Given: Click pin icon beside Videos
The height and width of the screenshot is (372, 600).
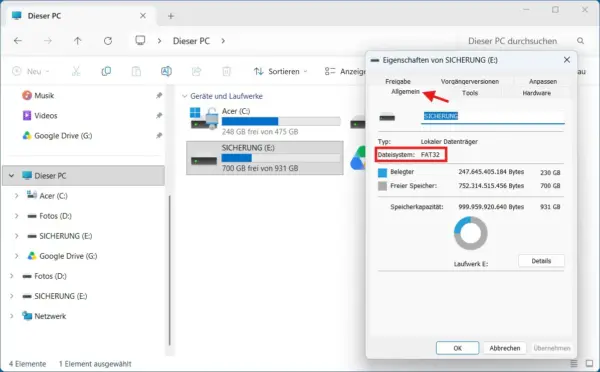Looking at the screenshot, I should [x=159, y=116].
